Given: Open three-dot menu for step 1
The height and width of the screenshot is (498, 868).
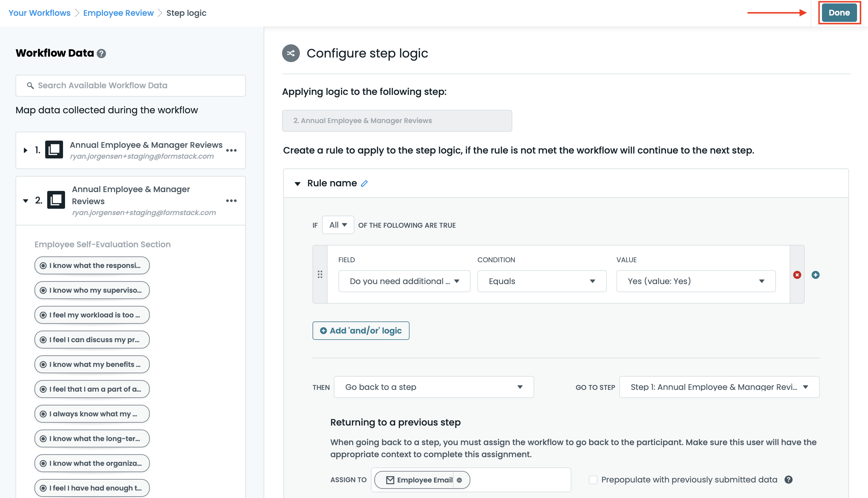Looking at the screenshot, I should 231,150.
